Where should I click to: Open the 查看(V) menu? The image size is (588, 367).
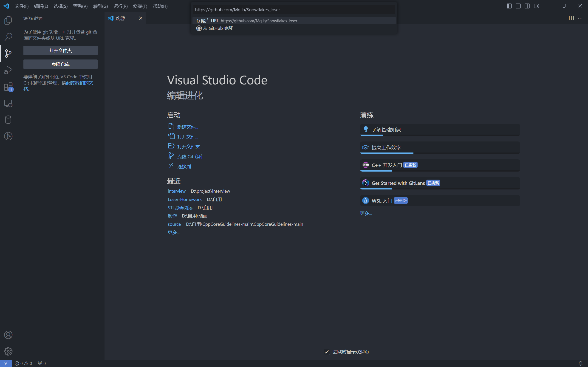click(x=80, y=6)
